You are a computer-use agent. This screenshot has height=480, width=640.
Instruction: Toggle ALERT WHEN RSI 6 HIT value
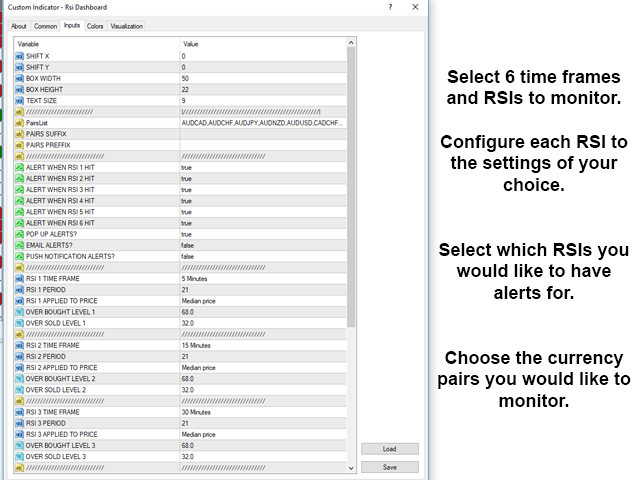[x=263, y=223]
